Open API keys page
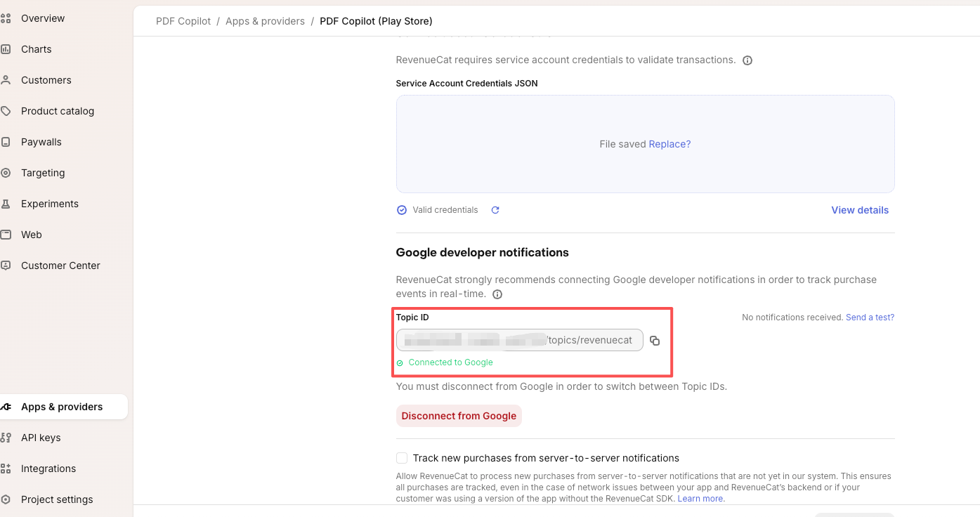Viewport: 980px width, 517px height. click(x=40, y=438)
